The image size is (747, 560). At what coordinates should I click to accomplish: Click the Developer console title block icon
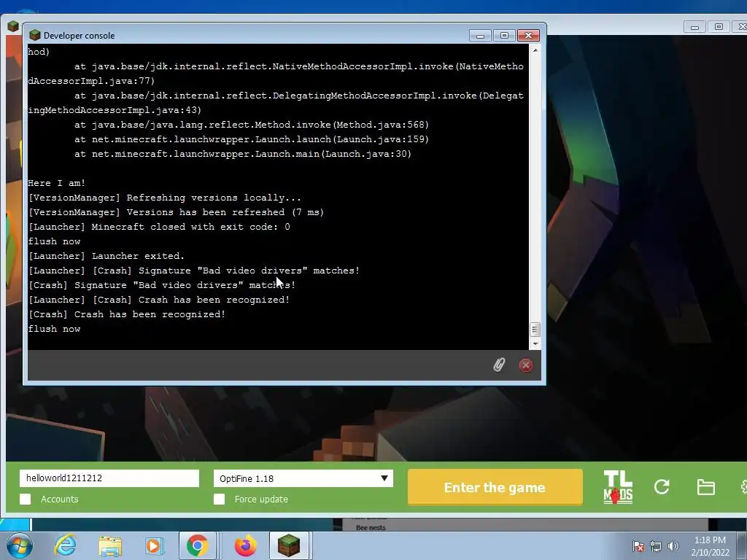[35, 35]
